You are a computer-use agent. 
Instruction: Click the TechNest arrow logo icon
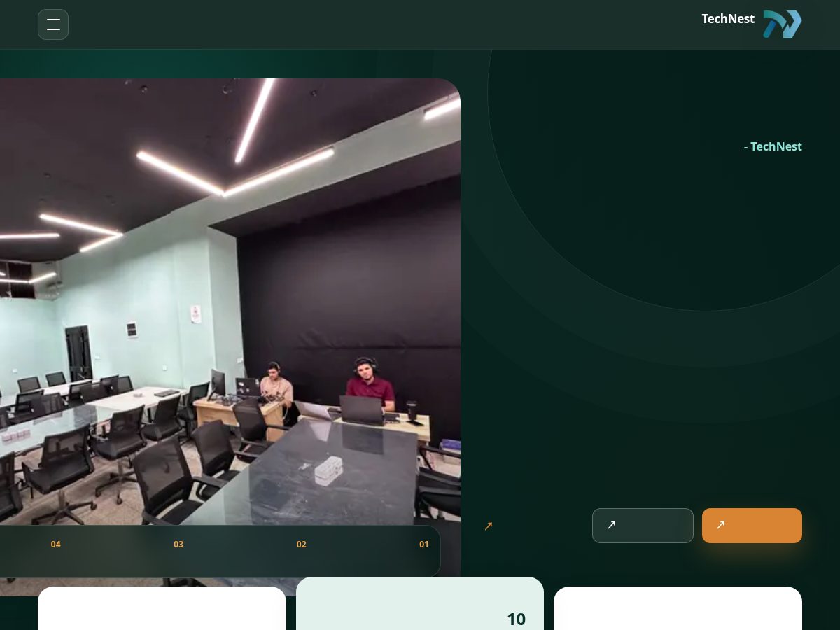(782, 24)
